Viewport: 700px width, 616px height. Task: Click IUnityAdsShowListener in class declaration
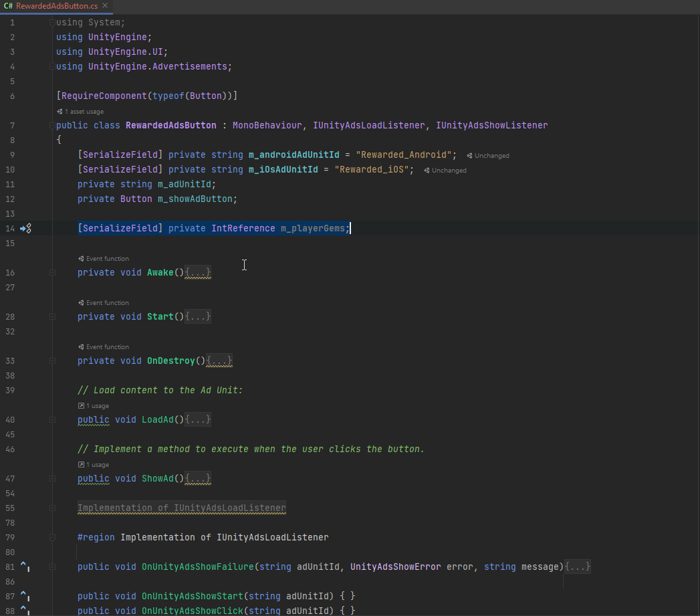pos(491,125)
